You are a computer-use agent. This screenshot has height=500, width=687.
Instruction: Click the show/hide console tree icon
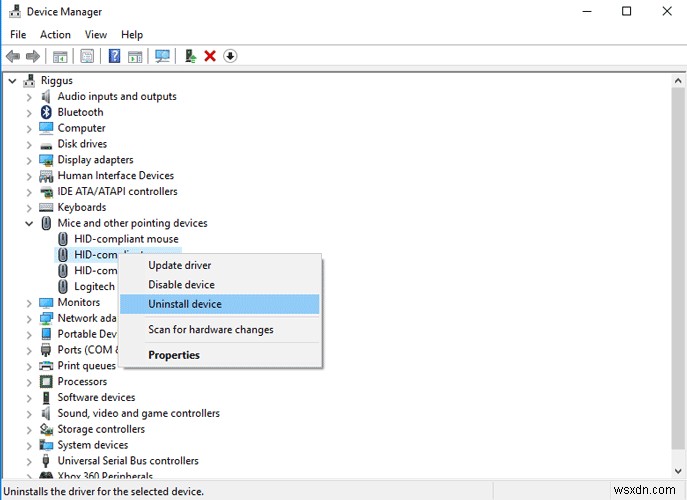[60, 56]
